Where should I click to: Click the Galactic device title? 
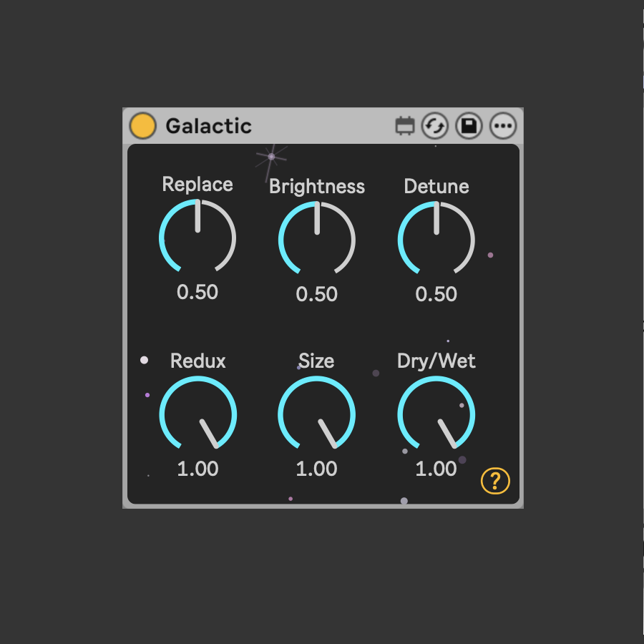[x=208, y=126]
